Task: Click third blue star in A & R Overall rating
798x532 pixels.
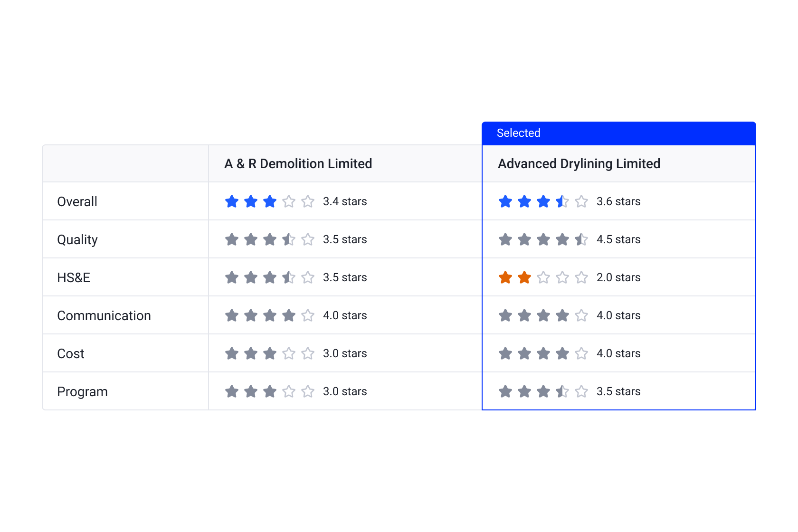Action: point(270,201)
